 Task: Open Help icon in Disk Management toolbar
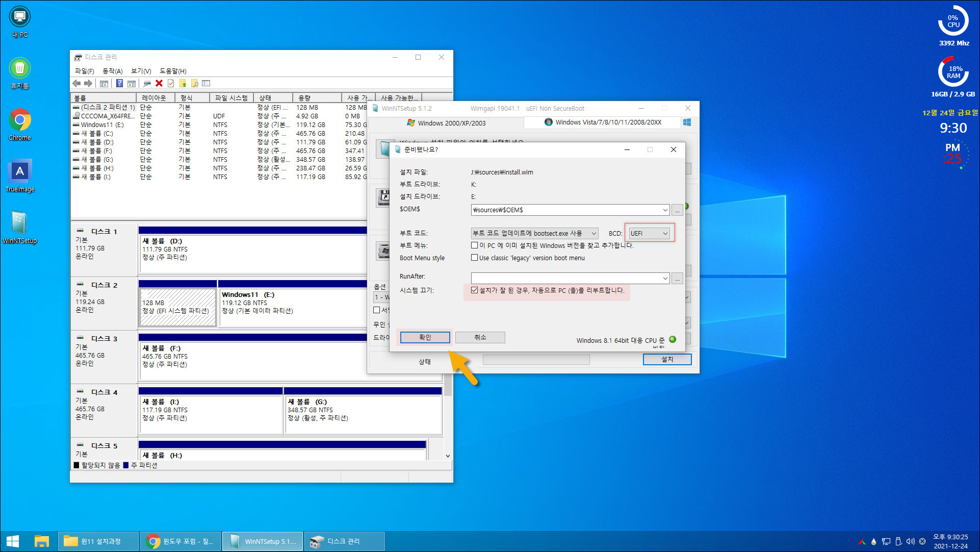point(119,83)
